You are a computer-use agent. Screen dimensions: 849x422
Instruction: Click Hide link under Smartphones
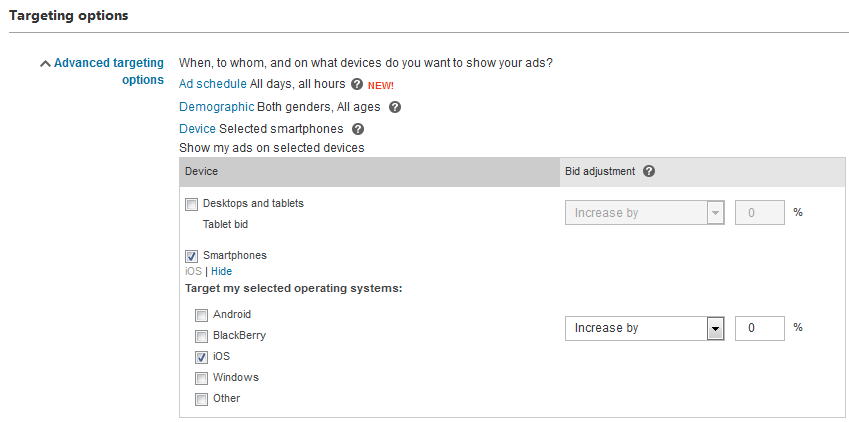(x=221, y=271)
